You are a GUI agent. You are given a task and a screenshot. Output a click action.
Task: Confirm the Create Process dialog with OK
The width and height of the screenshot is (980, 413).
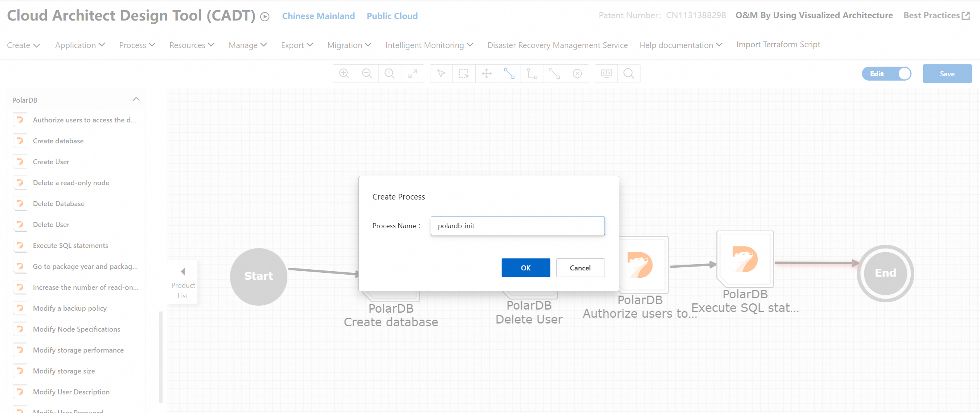click(526, 268)
